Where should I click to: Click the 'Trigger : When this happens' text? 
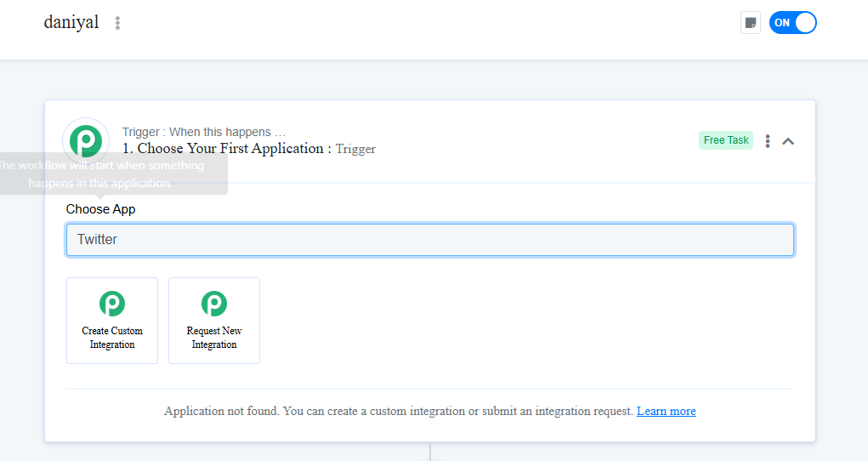[x=203, y=132]
